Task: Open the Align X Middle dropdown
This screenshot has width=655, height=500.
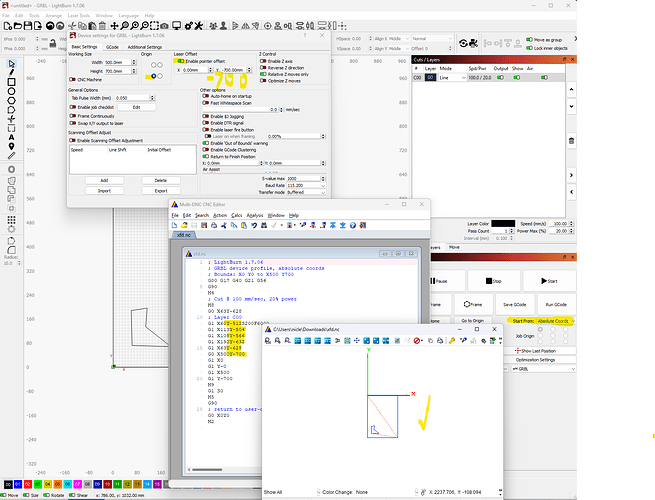Action: click(x=399, y=38)
